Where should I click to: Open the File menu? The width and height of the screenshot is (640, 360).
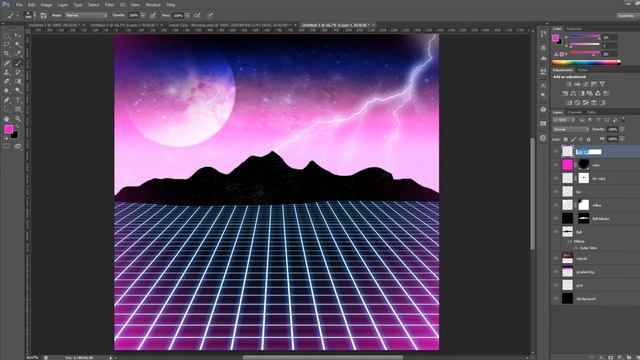(19, 5)
